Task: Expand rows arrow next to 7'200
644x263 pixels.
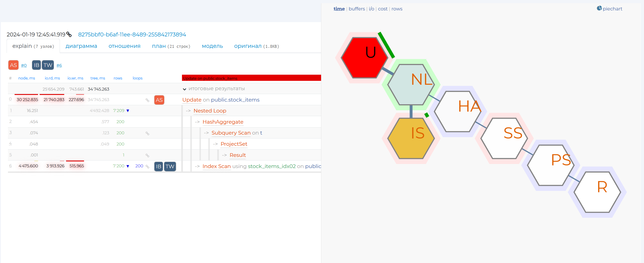Action: [x=128, y=166]
